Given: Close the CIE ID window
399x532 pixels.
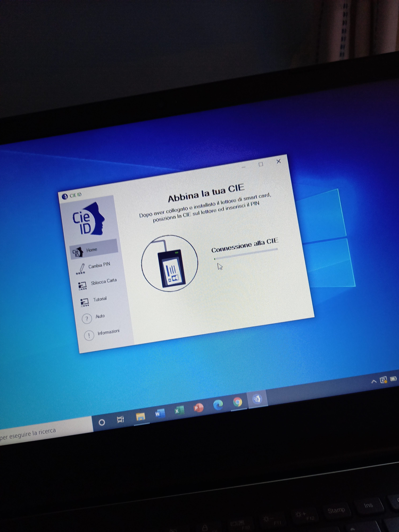Looking at the screenshot, I should point(279,161).
